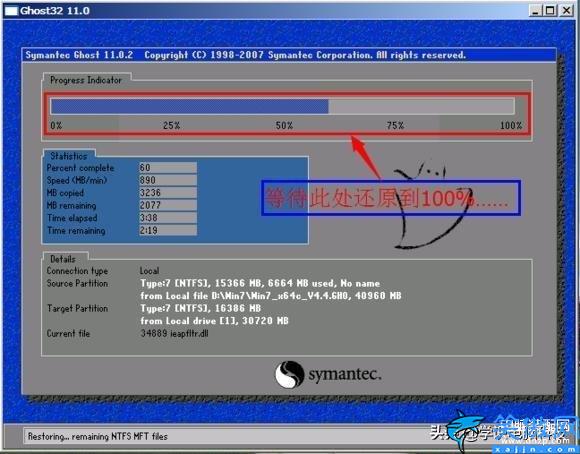Click the Ghost32 title bar window icon

(11, 11)
